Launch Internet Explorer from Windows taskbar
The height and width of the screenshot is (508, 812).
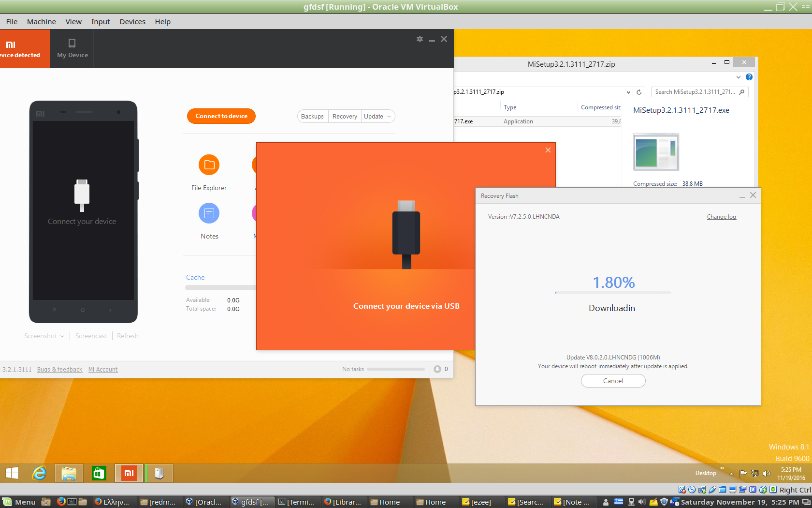(x=39, y=473)
